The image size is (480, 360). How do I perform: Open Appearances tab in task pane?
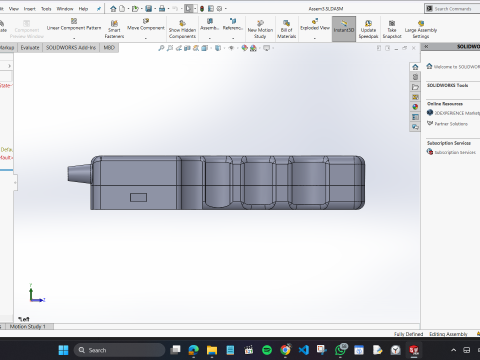click(415, 107)
